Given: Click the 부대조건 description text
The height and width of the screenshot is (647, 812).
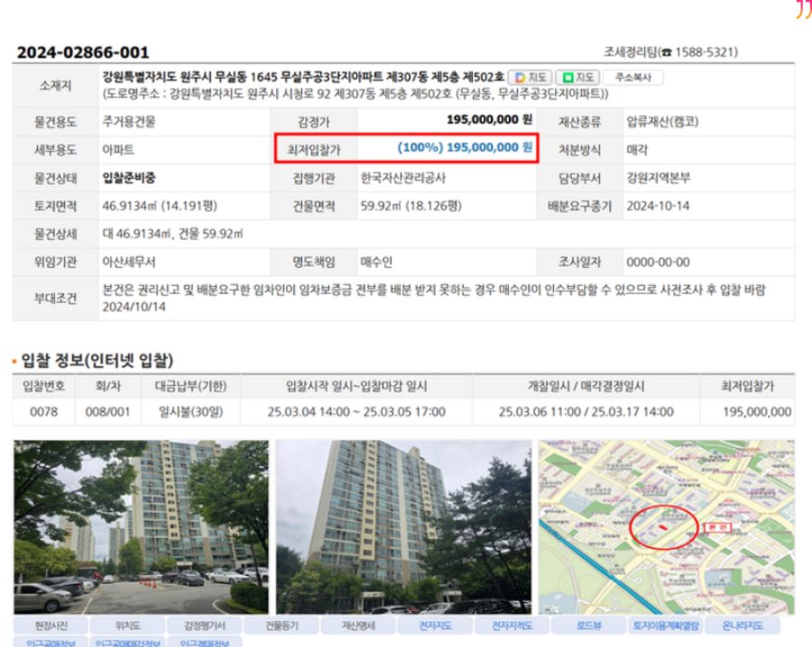Looking at the screenshot, I should click(x=433, y=299).
